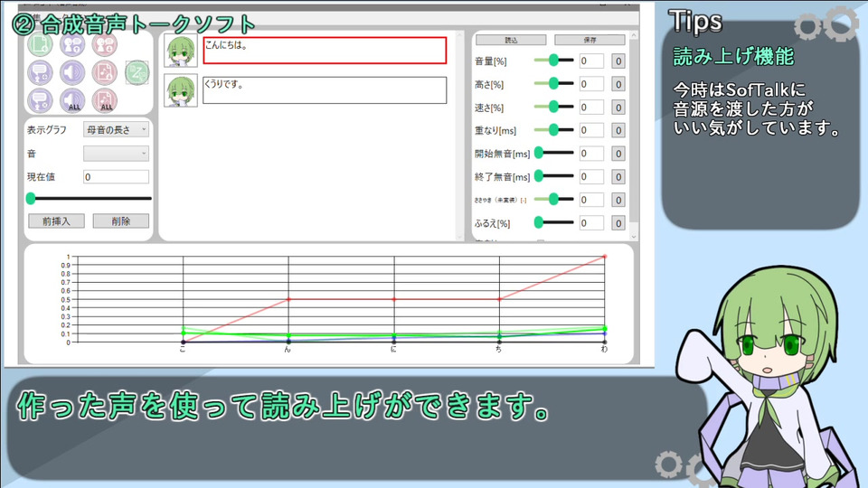The width and height of the screenshot is (868, 488).
Task: Click the くうりです。 text box
Action: pos(325,90)
